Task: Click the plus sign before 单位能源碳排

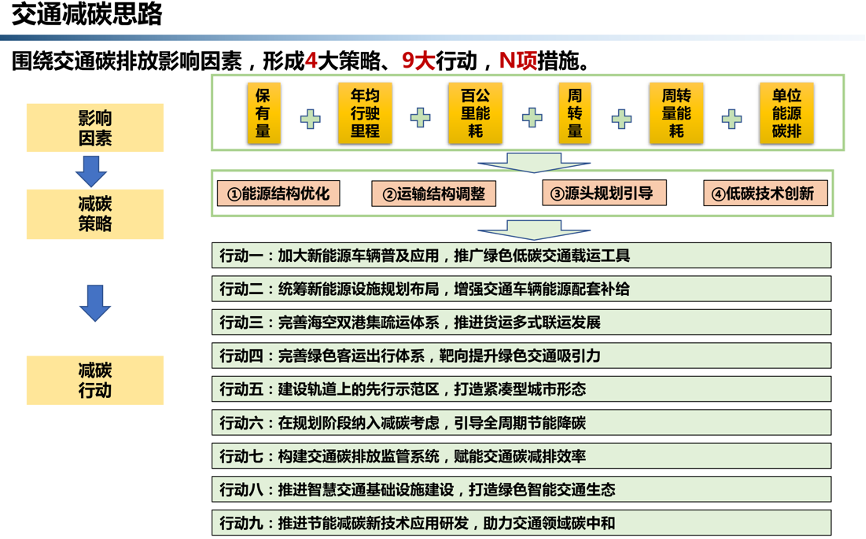Action: [x=732, y=118]
